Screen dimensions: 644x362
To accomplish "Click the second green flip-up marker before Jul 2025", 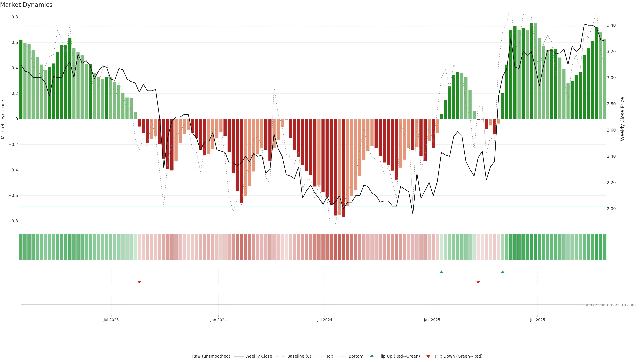I will (502, 272).
